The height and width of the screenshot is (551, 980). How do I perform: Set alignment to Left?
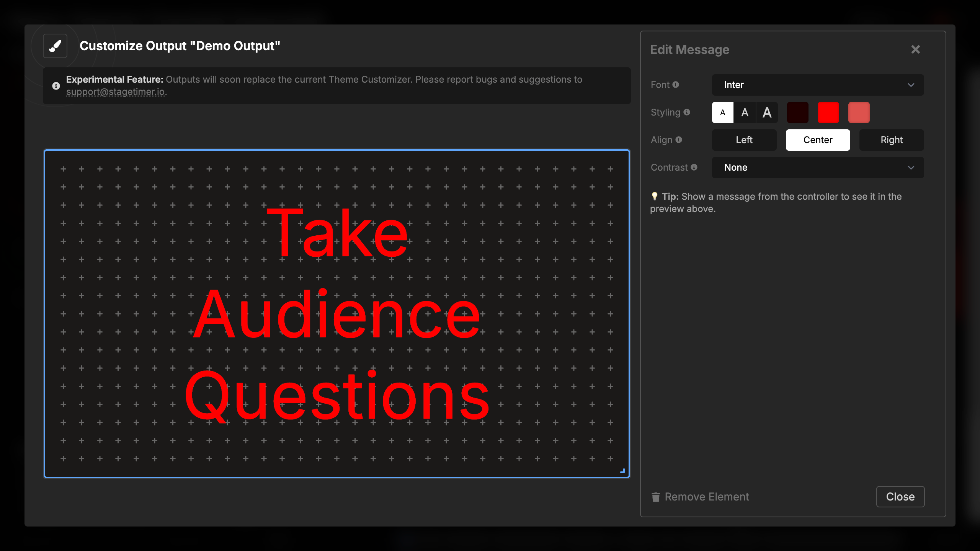(x=744, y=140)
